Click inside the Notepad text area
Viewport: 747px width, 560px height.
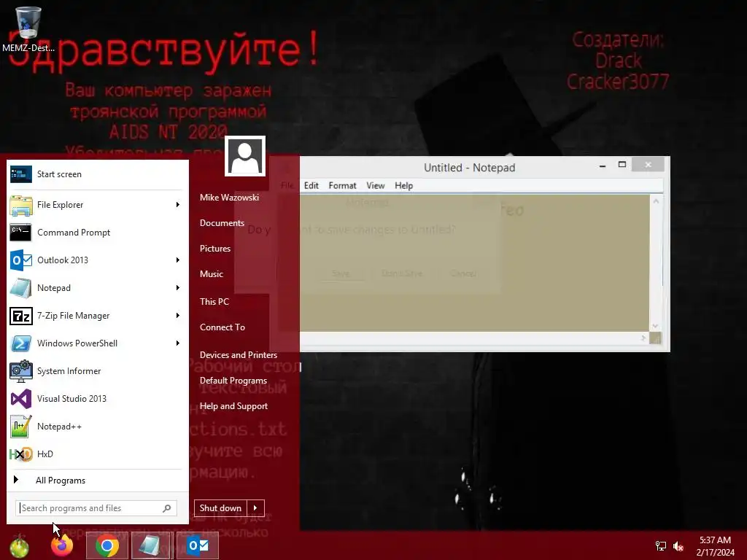474,262
